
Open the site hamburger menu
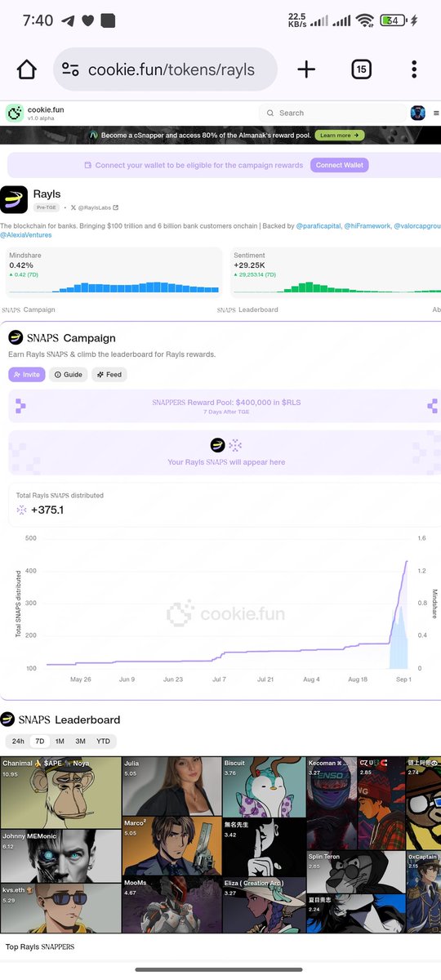(x=434, y=113)
